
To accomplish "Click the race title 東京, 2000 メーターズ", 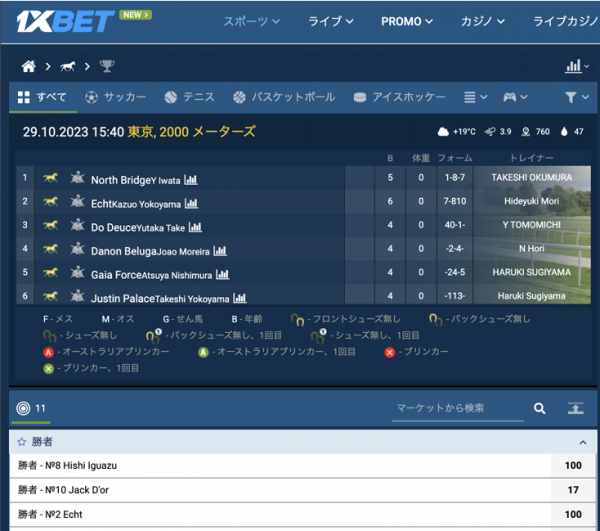I will click(191, 132).
